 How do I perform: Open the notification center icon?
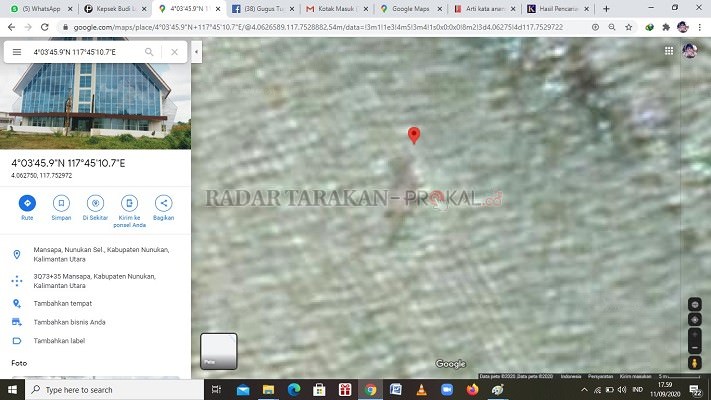click(695, 390)
